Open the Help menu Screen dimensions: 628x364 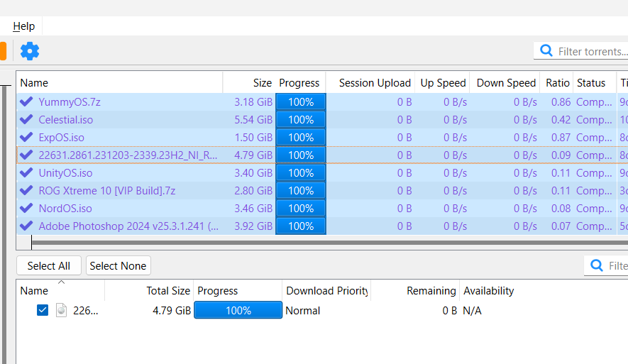(x=23, y=26)
